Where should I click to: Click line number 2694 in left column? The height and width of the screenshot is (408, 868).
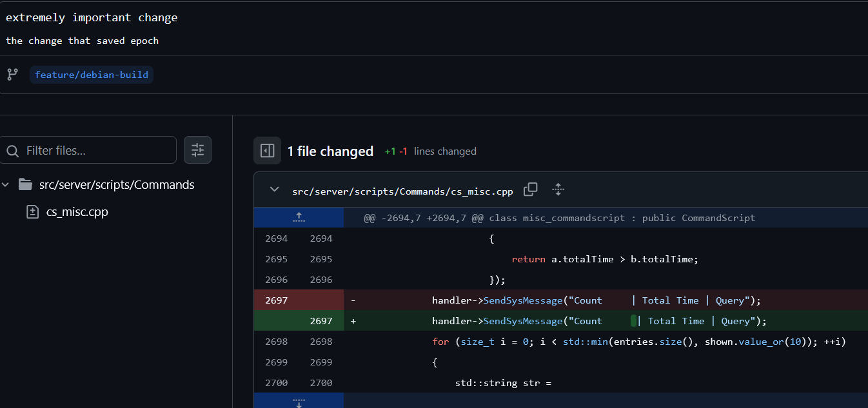276,238
